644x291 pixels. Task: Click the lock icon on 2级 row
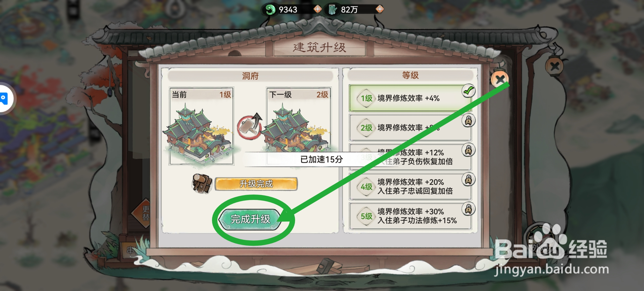click(x=468, y=121)
